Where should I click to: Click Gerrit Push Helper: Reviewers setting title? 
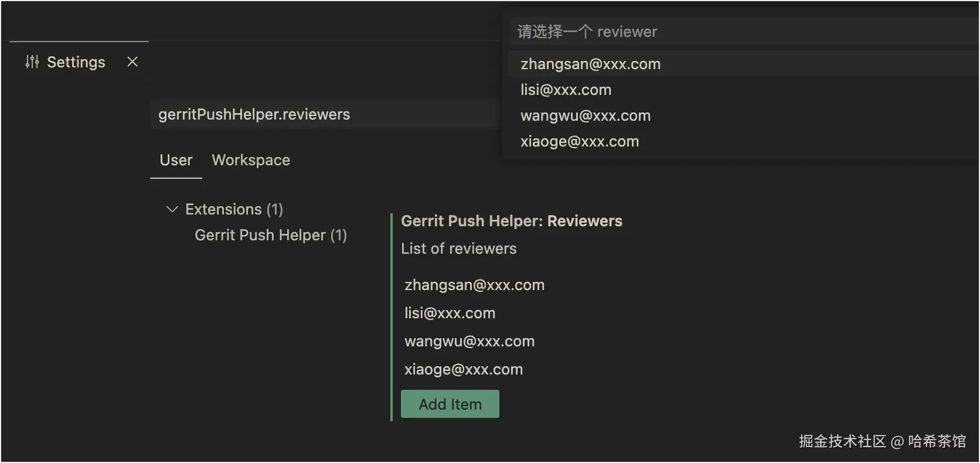pos(512,221)
